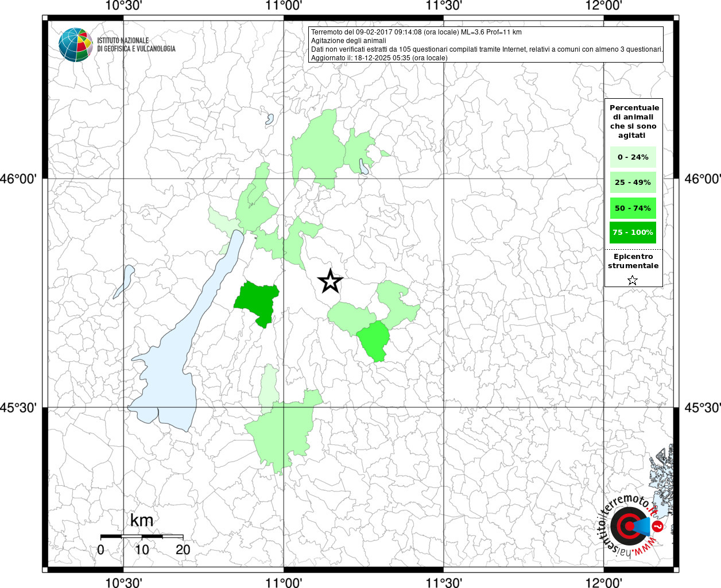Click the 'Aggiornato il: 18-12-2025' line
Image resolution: width=721 pixels, height=588 pixels.
coord(379,58)
